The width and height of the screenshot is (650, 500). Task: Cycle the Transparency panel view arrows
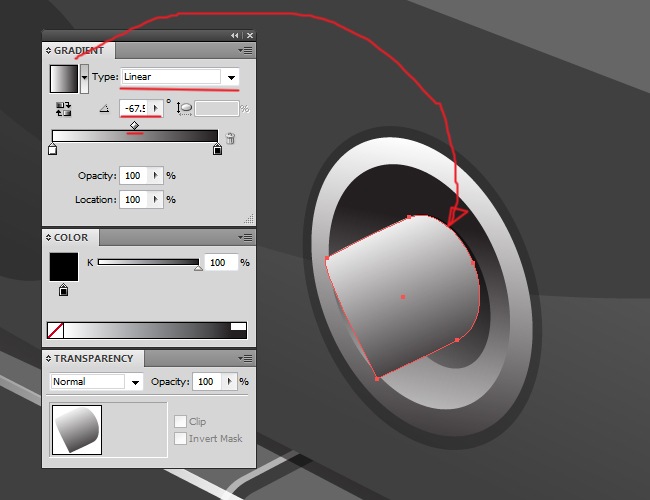49,359
